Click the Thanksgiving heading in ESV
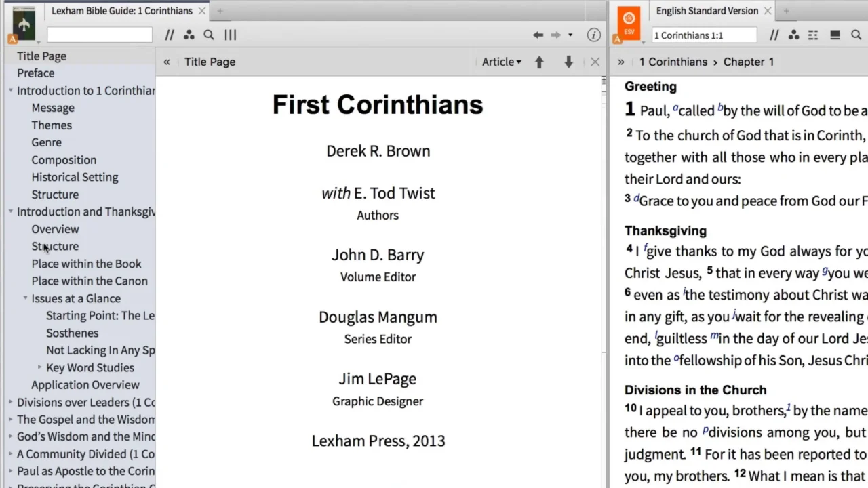Viewport: 868px width, 488px height. pyautogui.click(x=665, y=231)
